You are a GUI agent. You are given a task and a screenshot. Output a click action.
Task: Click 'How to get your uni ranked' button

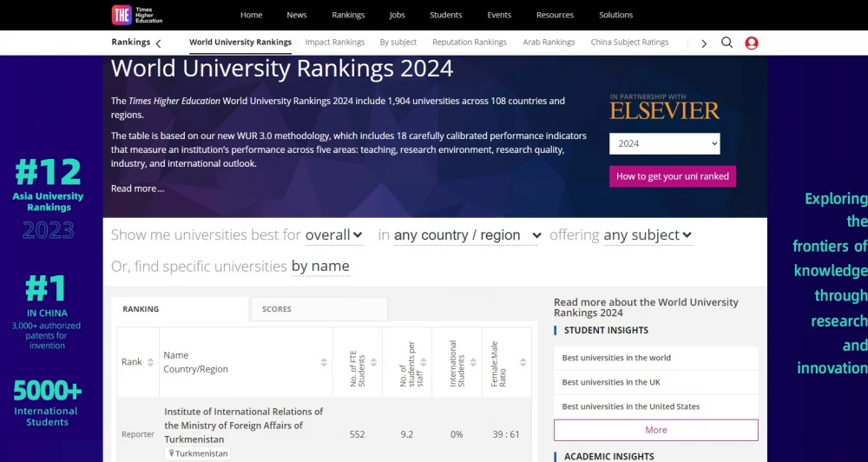[x=672, y=176]
